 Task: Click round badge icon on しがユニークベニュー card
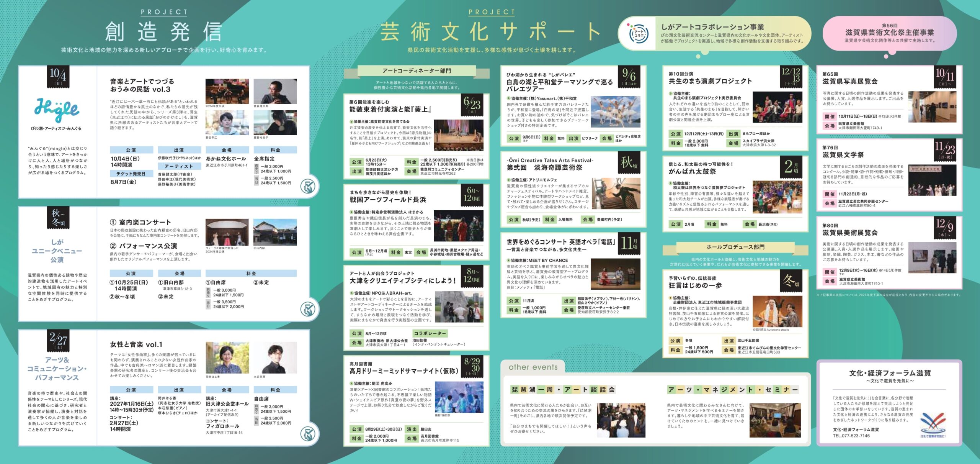click(x=308, y=309)
